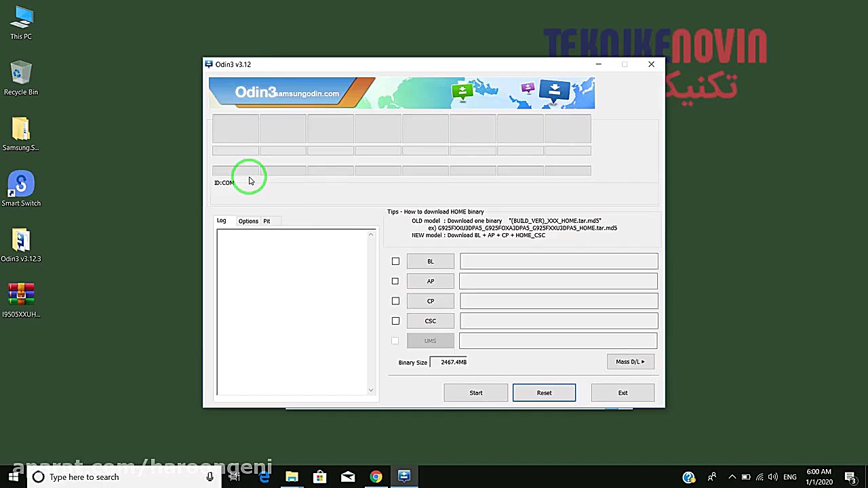The width and height of the screenshot is (868, 488).
Task: Click the Cortana circle icon
Action: pyautogui.click(x=38, y=477)
